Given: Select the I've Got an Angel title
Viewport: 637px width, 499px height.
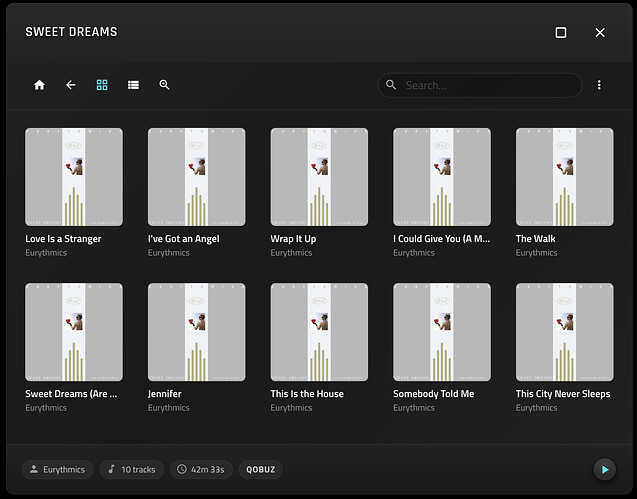Looking at the screenshot, I should tap(184, 239).
